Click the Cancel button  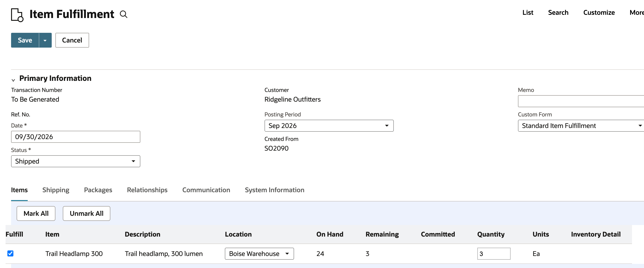coord(72,40)
